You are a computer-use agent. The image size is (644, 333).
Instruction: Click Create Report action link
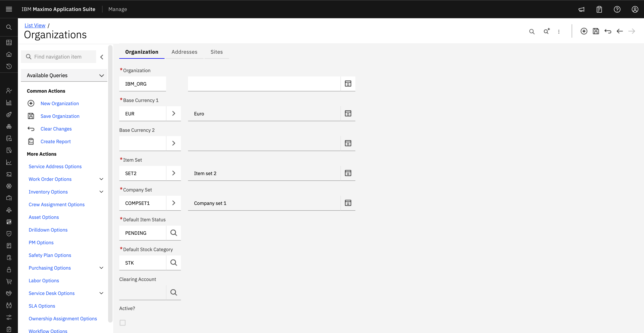pyautogui.click(x=56, y=142)
